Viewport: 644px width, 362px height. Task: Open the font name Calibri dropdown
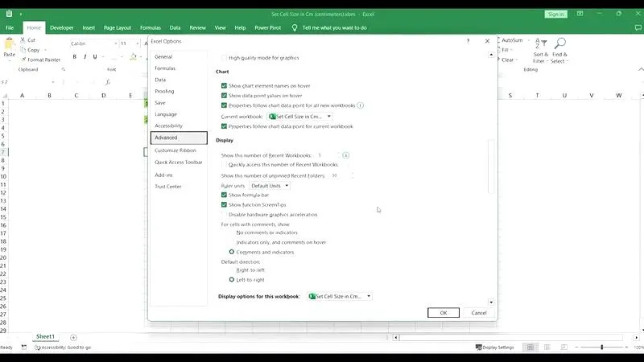(116, 43)
